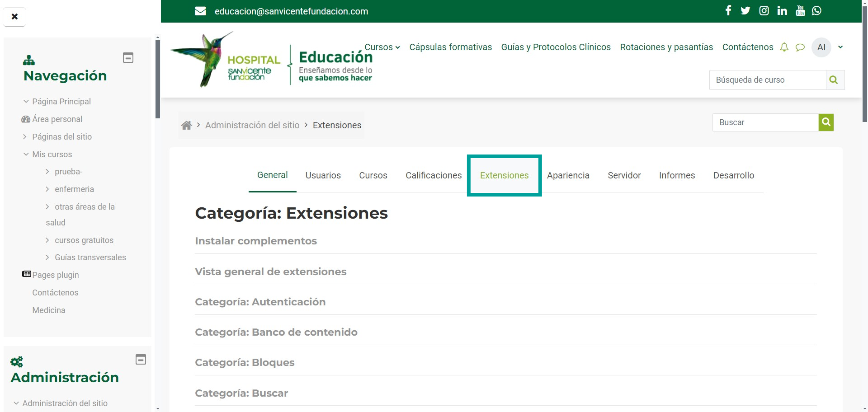Open the LinkedIn social icon
Image resolution: width=868 pixels, height=412 pixels.
[782, 11]
